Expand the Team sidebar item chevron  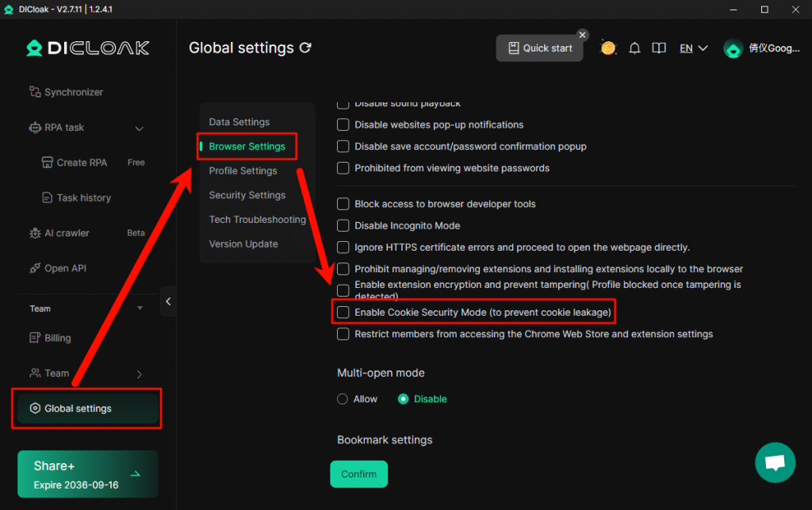click(x=140, y=374)
